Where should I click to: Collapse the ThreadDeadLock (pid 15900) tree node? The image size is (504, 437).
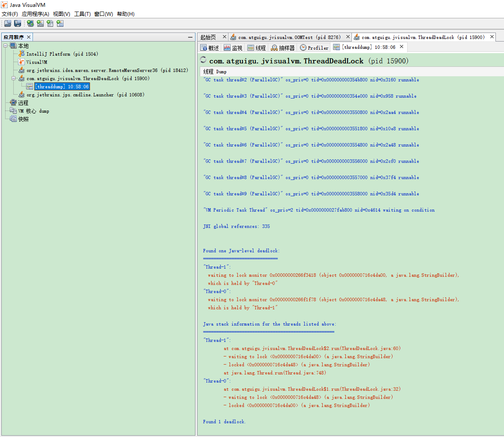click(x=14, y=78)
